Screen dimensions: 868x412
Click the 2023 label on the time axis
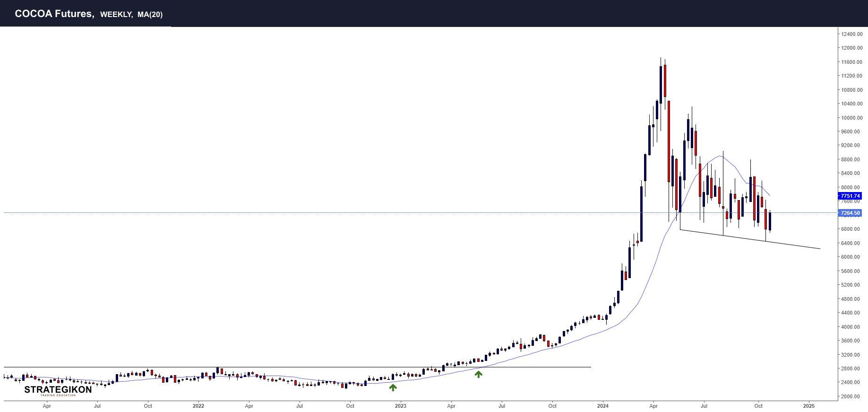(x=401, y=406)
